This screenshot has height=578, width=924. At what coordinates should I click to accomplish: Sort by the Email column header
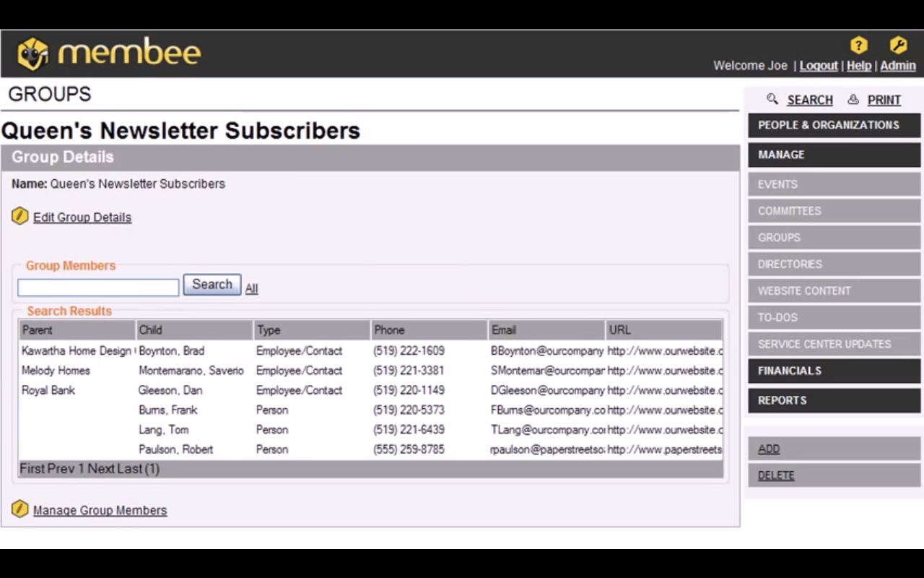click(546, 330)
